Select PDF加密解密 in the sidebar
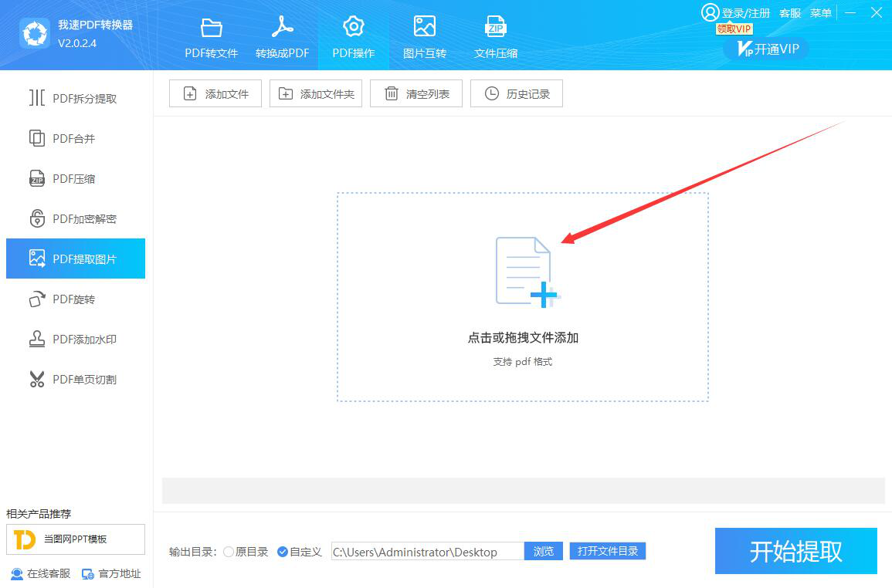This screenshot has height=588, width=892. [76, 218]
